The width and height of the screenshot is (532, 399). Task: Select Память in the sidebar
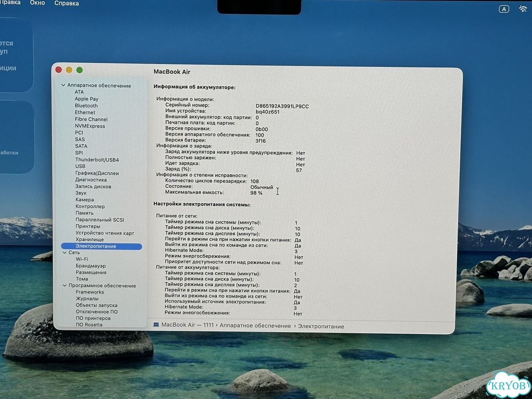[84, 213]
